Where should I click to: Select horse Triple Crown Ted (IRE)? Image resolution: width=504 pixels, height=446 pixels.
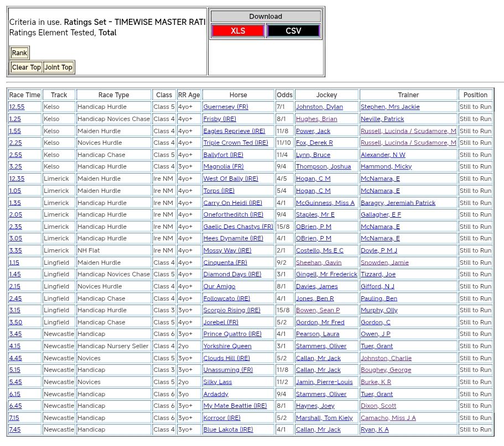(236, 143)
